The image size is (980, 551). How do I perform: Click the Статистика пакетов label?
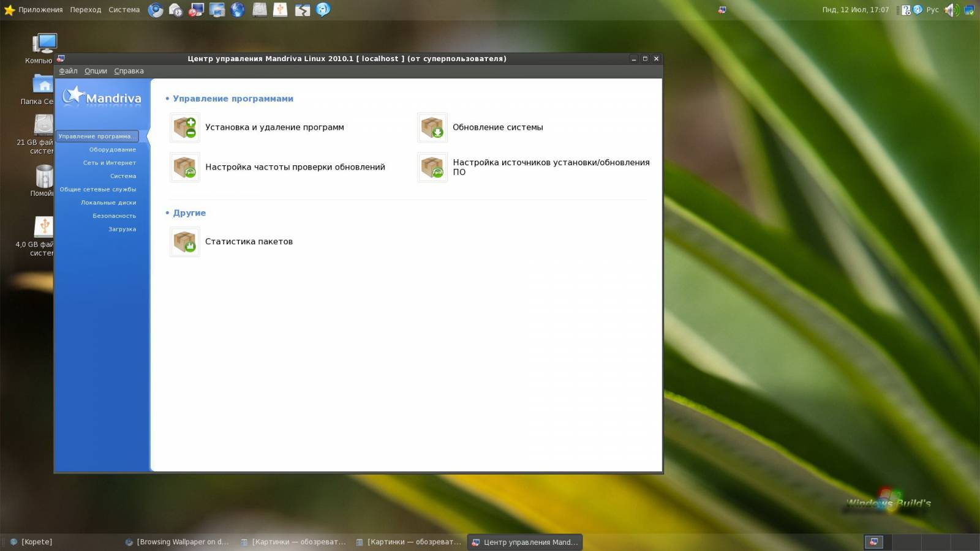pos(249,242)
